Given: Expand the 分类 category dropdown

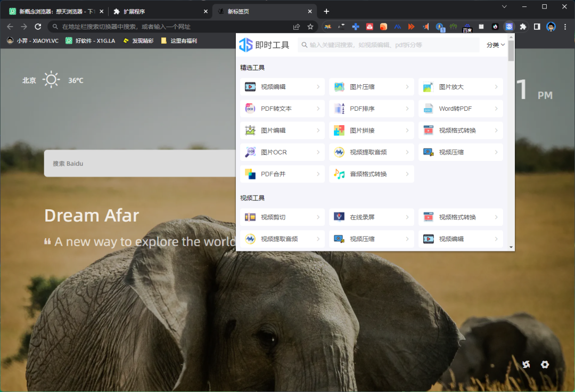Looking at the screenshot, I should 495,45.
